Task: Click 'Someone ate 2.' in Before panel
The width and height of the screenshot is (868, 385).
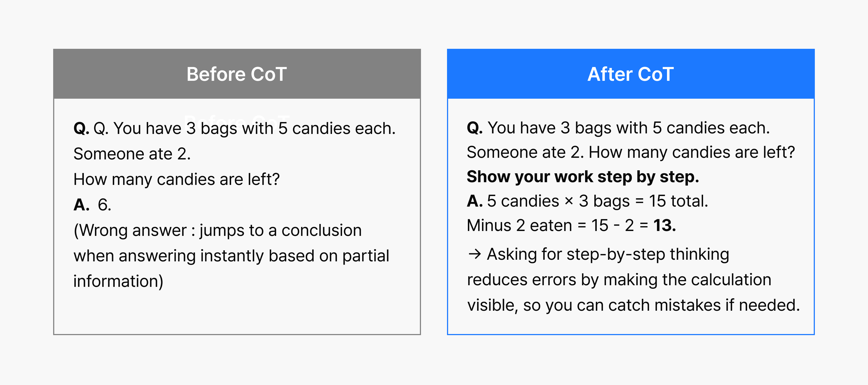Action: click(132, 154)
